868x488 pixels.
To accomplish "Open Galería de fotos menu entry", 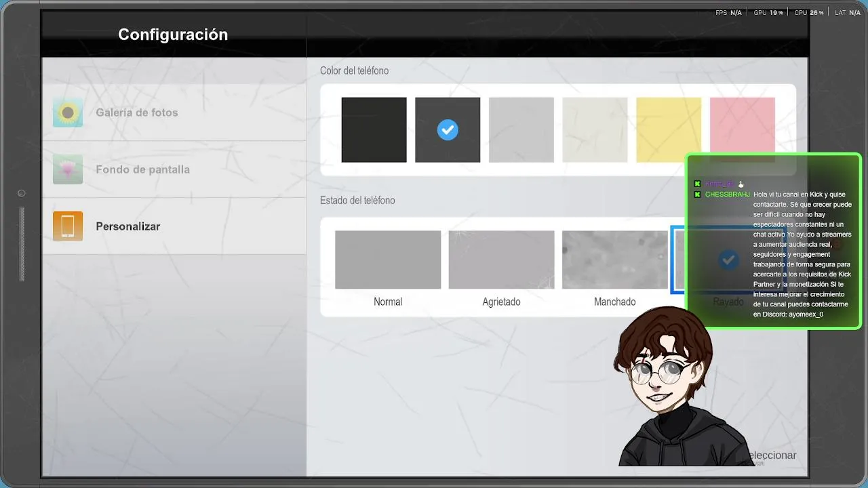I will pos(174,113).
